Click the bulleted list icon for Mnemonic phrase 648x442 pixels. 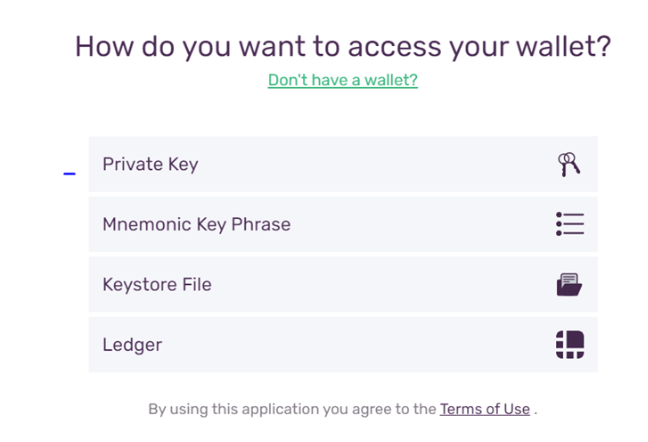570,224
